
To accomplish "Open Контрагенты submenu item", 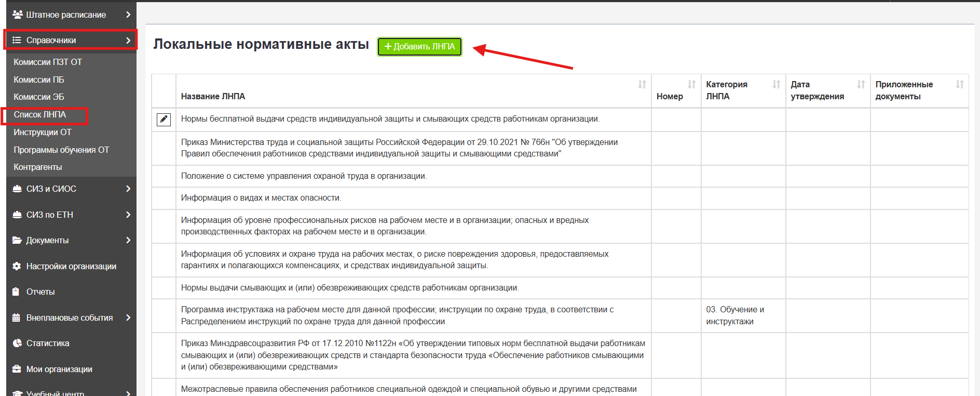I will pos(38,167).
